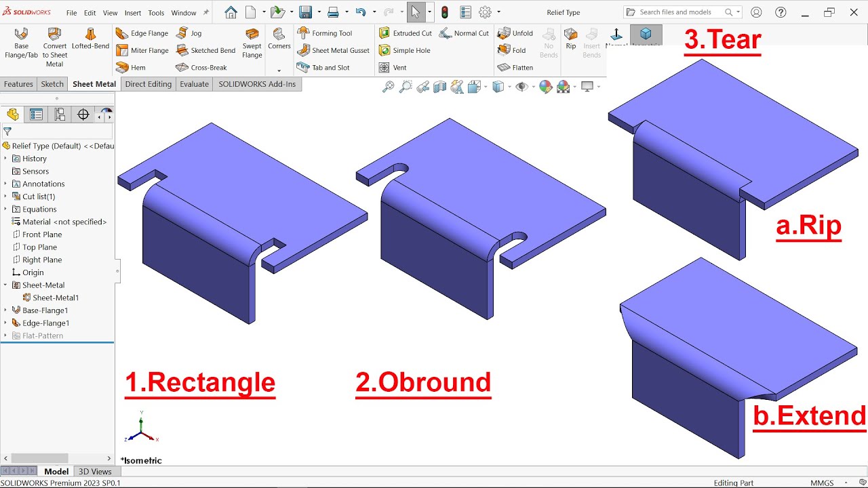Click the Save icon
Viewport: 868px width, 488px height.
click(306, 12)
